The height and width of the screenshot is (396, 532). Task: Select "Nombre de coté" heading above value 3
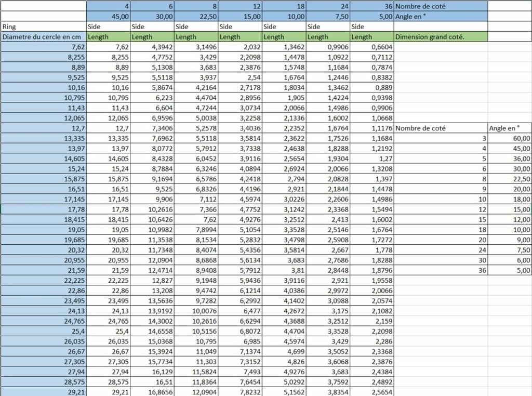441,128
